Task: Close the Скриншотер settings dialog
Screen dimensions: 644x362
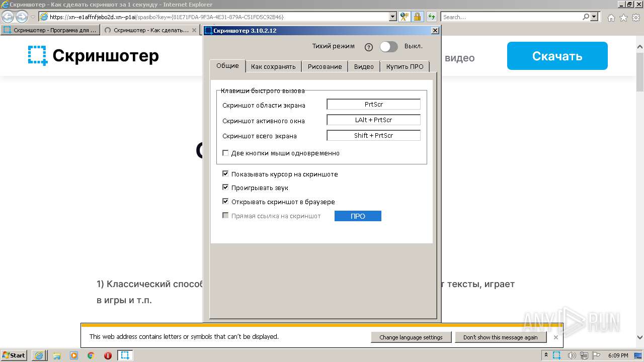Action: click(x=435, y=31)
